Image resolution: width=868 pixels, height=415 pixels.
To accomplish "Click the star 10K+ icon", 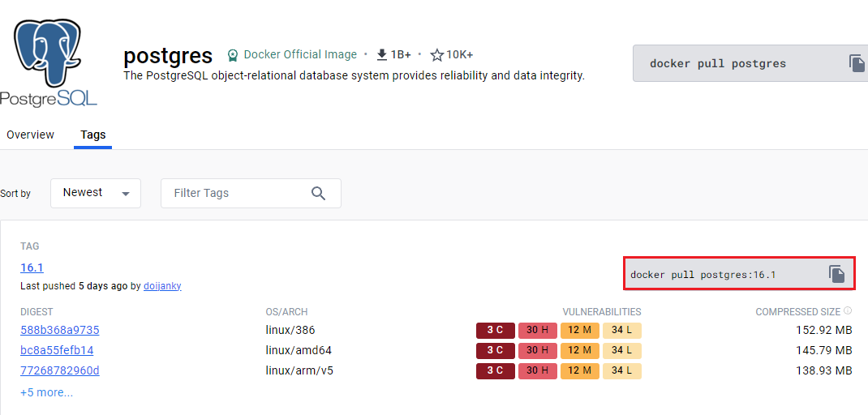I will point(437,55).
